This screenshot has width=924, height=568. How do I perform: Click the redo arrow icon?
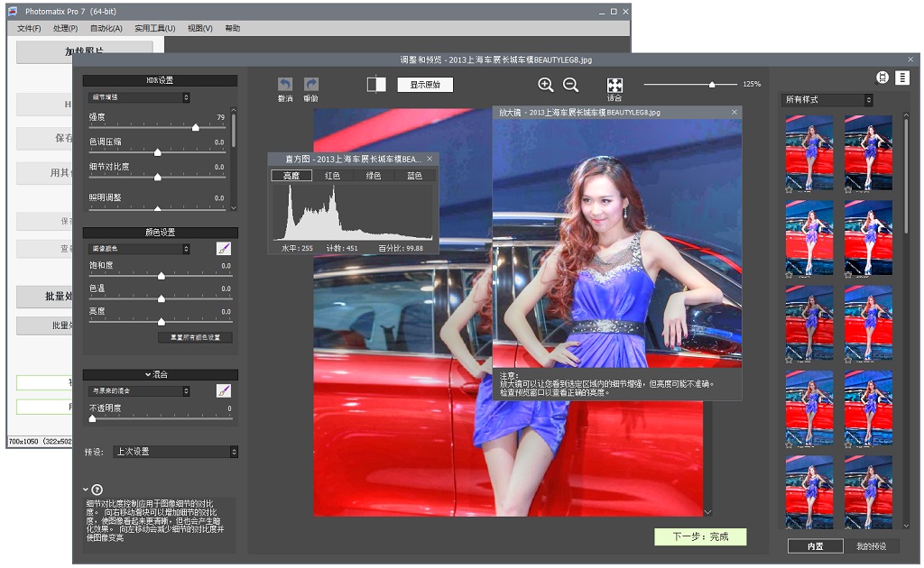311,85
